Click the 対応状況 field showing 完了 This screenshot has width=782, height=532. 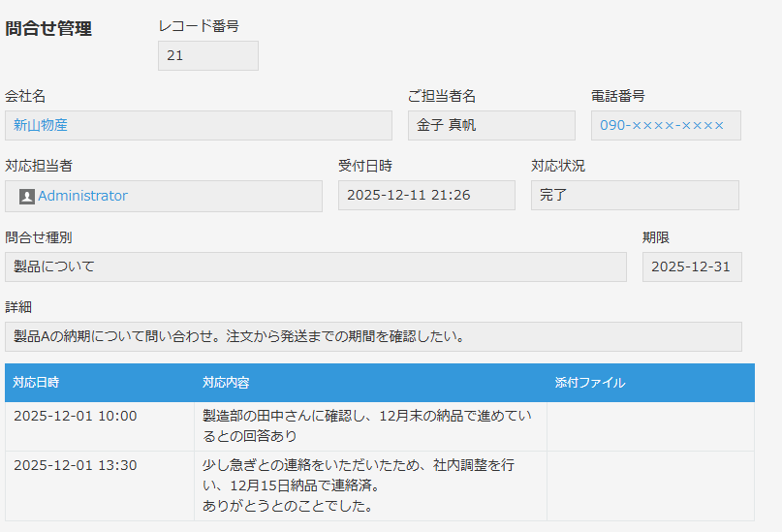(634, 195)
